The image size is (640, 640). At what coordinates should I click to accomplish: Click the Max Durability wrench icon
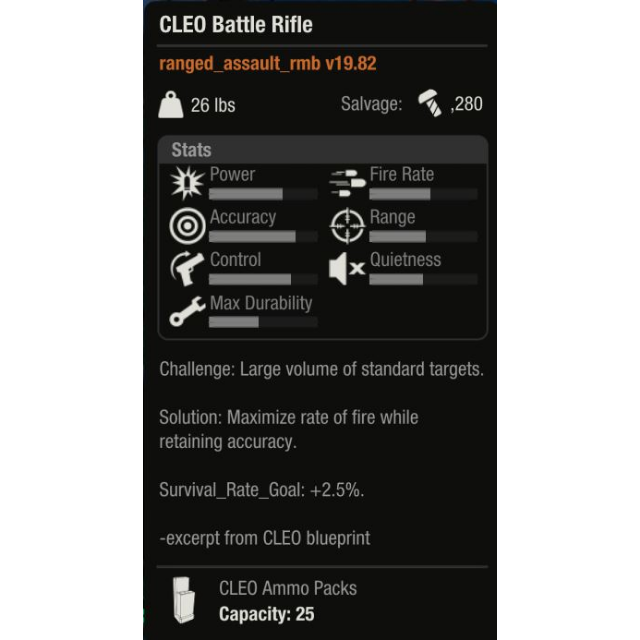187,313
